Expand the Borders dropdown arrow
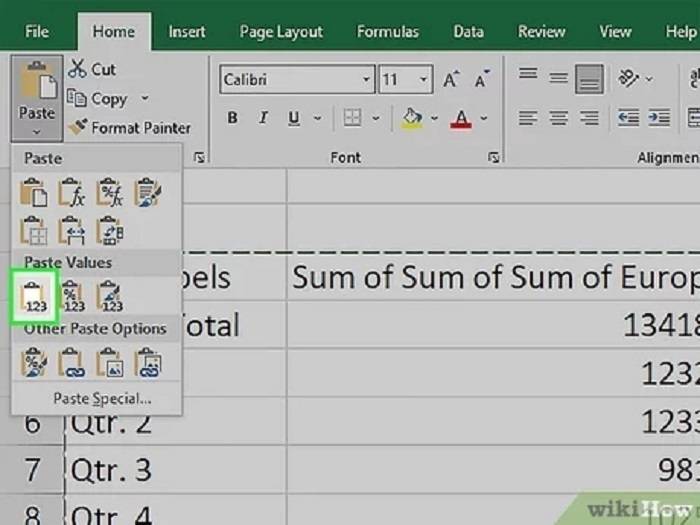Image resolution: width=700 pixels, height=525 pixels. pos(376,118)
